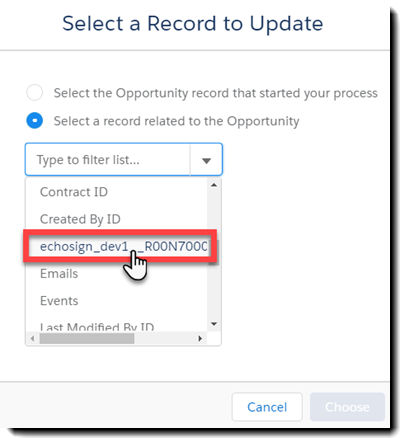
Task: Click the empty horizontal scrollbar track right of thumb
Action: [165, 338]
